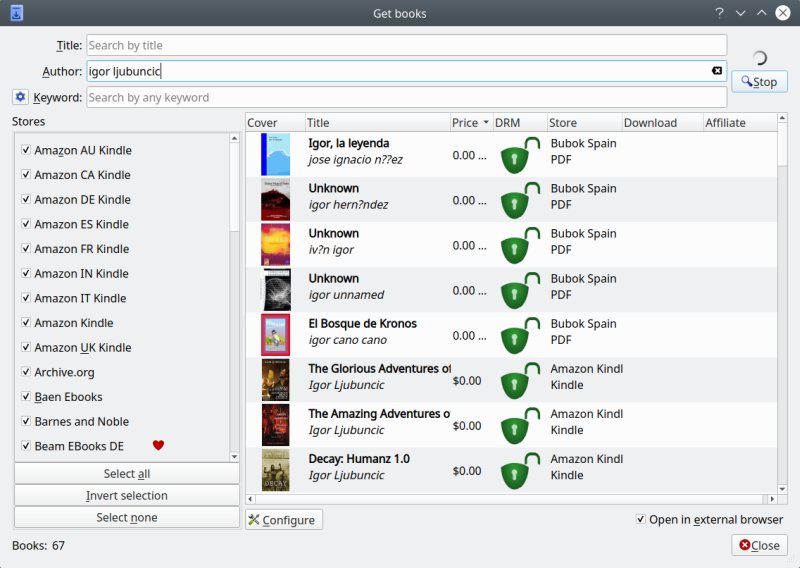Viewport: 800px width, 568px height.
Task: Sort results by the Price column header
Action: click(470, 123)
